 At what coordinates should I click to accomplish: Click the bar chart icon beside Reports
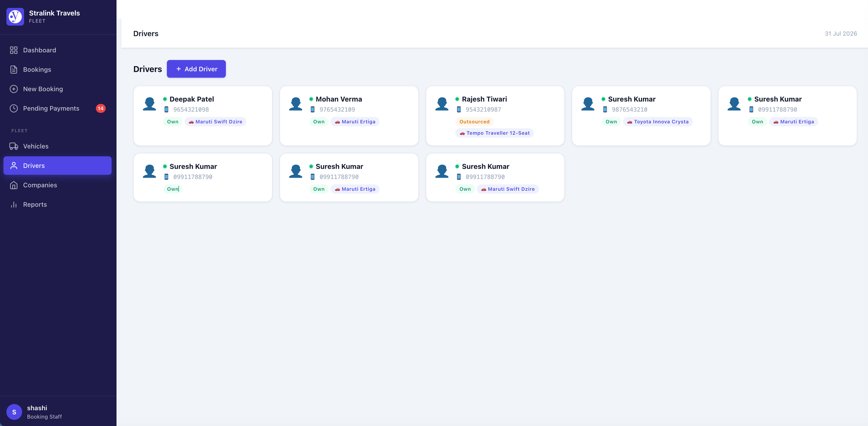(x=14, y=205)
